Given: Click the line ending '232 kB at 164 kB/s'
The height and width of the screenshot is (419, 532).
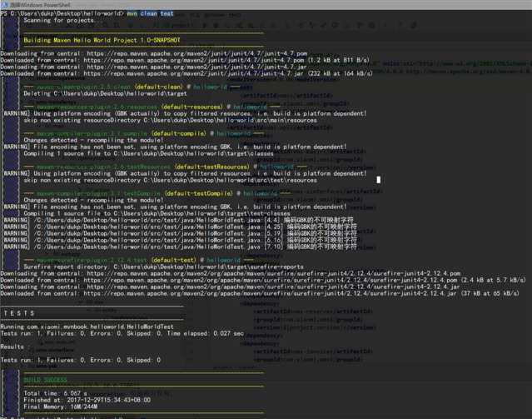Looking at the screenshot, I should 186,73.
